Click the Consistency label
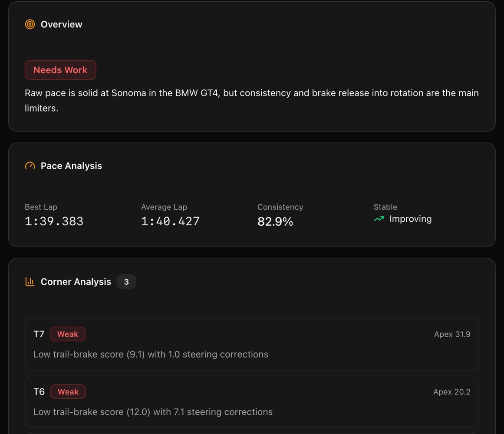 pos(280,207)
